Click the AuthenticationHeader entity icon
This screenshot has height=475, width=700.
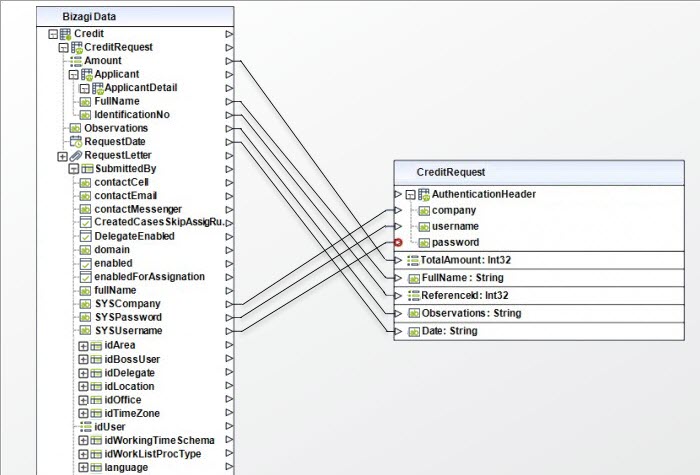pos(424,195)
